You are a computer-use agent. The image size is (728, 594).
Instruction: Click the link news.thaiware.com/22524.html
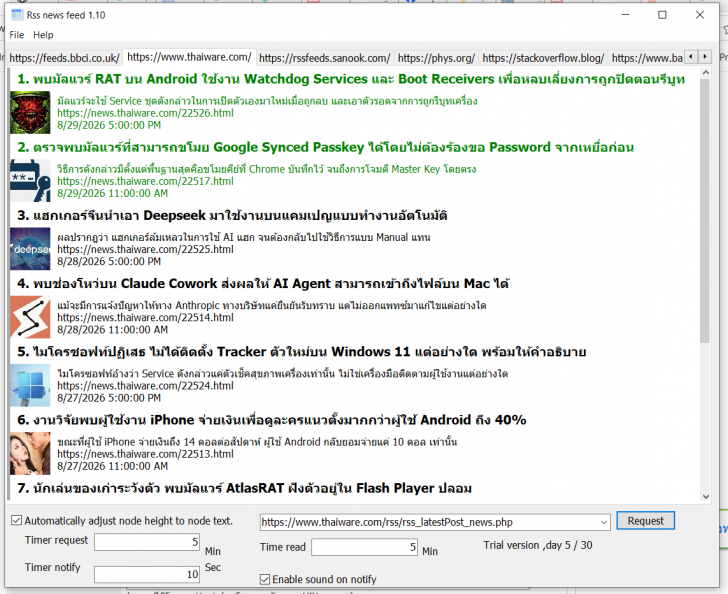[x=145, y=386]
